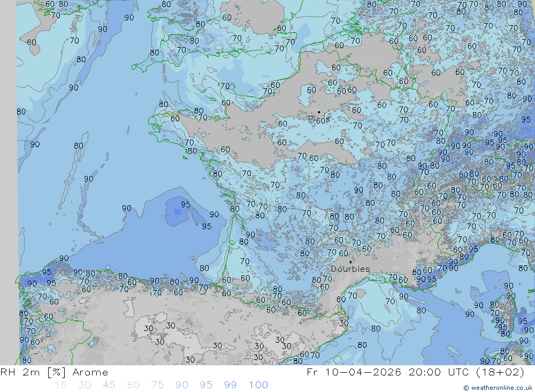Select legend value 100
Screen dimensions: 535x392
point(258,385)
